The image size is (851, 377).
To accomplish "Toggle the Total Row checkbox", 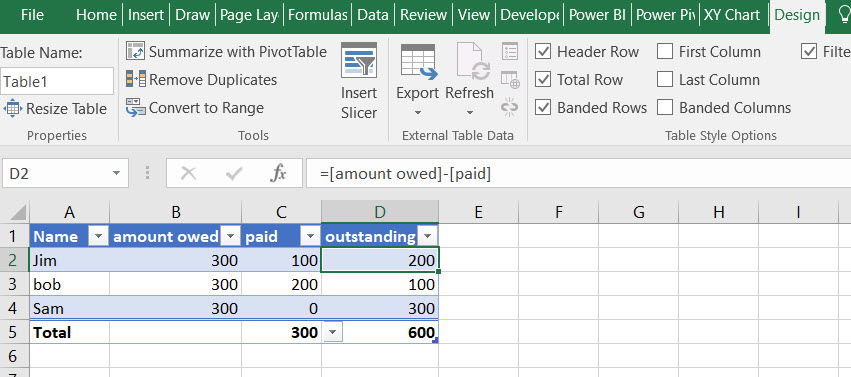I will point(543,80).
